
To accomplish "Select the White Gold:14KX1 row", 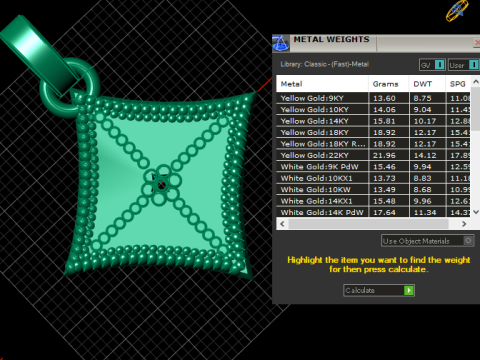I will (373, 201).
